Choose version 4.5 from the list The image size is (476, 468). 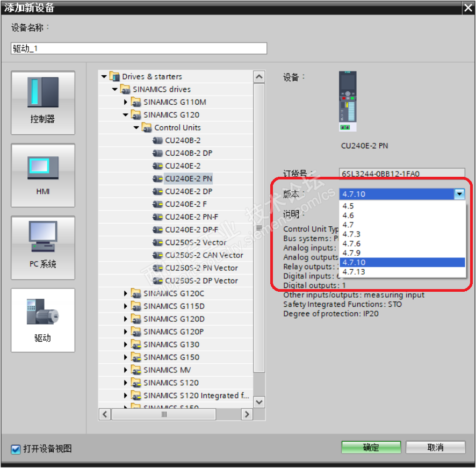(402, 206)
